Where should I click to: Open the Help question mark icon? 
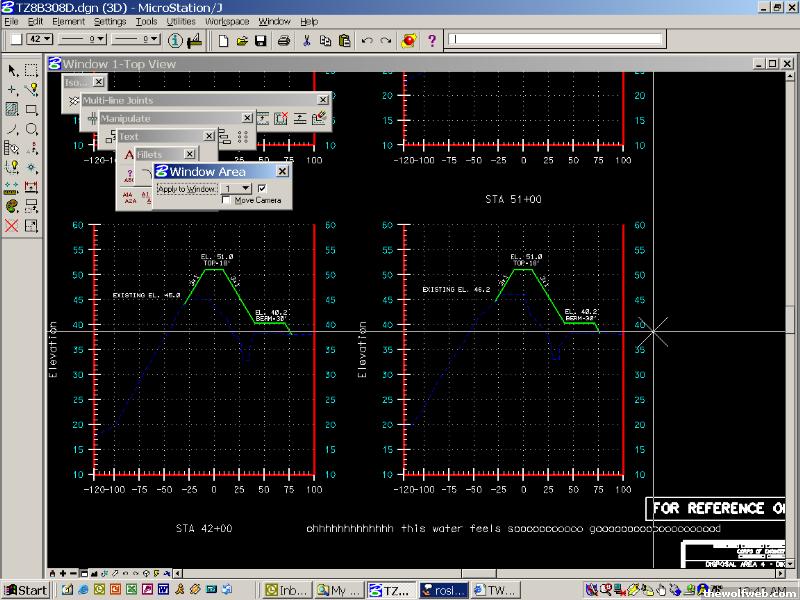[x=432, y=40]
